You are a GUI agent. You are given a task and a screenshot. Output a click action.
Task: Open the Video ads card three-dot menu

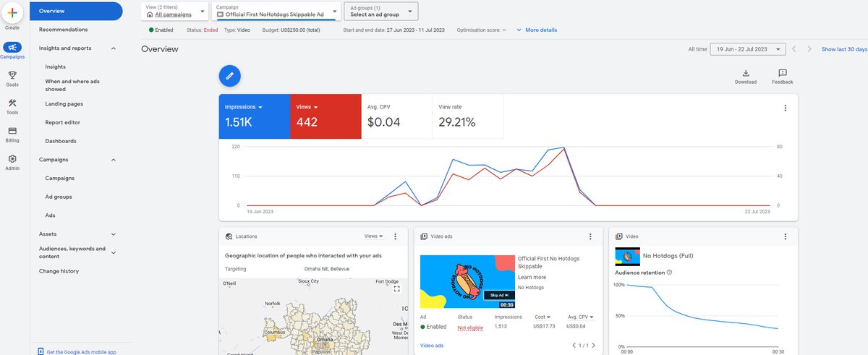tap(590, 236)
